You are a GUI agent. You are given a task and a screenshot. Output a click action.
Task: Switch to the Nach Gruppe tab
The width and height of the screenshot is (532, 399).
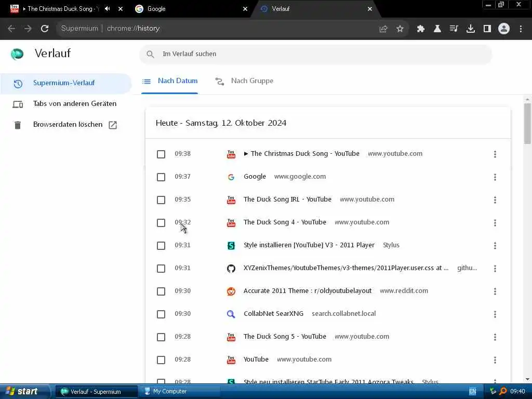coord(244,81)
